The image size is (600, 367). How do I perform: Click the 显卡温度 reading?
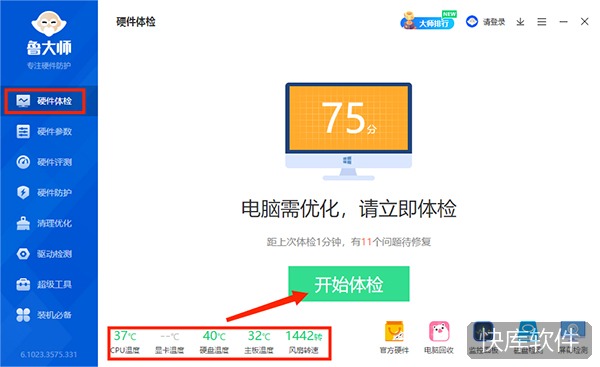coord(170,342)
